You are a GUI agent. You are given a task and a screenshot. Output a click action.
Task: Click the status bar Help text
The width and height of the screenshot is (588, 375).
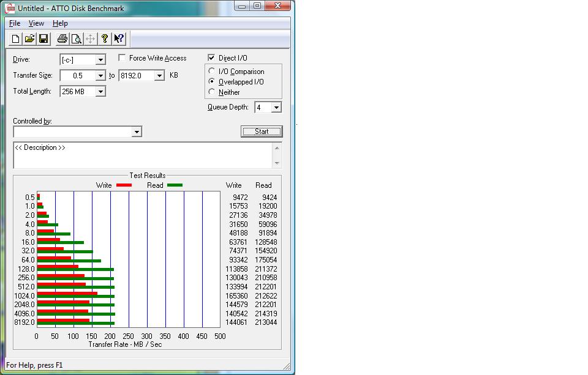(x=34, y=365)
